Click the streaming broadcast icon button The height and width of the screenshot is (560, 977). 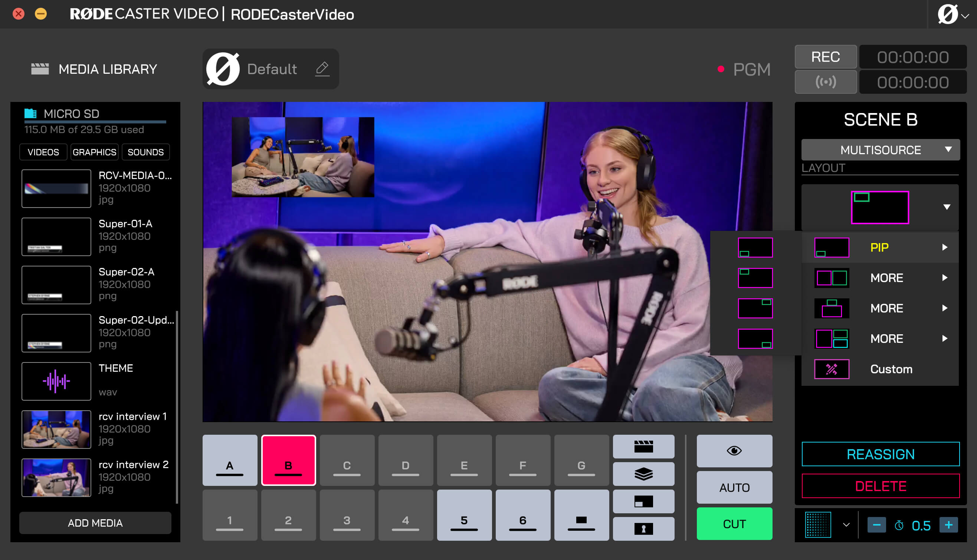[826, 82]
